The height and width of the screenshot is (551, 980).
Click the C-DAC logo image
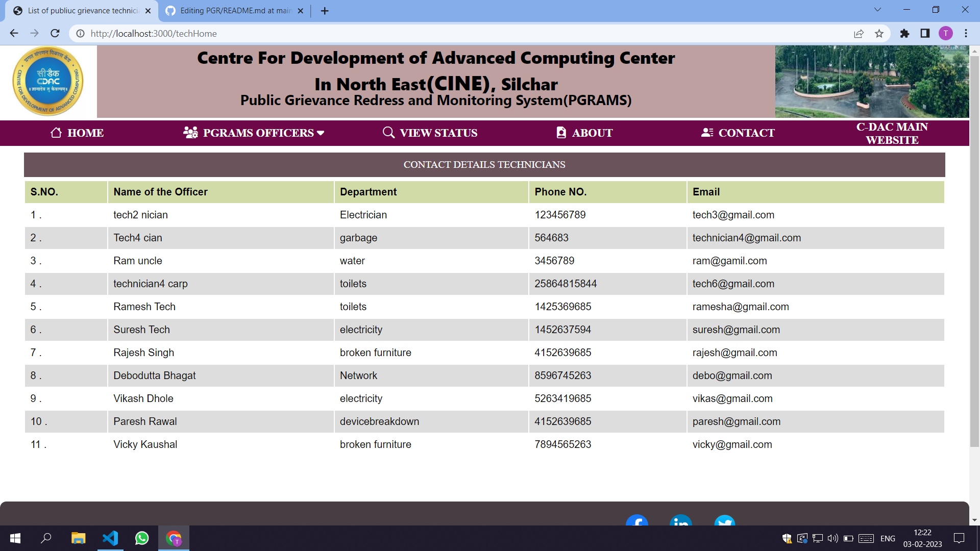point(48,81)
